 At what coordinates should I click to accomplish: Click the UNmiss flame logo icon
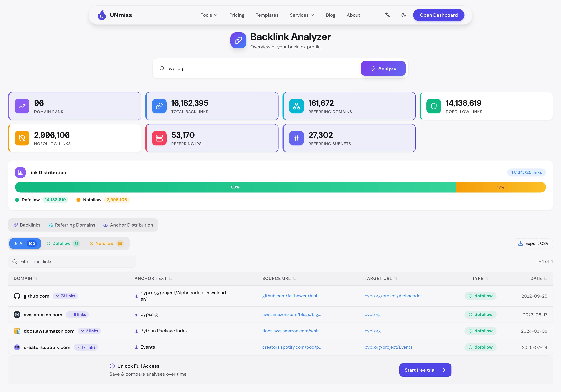(x=102, y=15)
